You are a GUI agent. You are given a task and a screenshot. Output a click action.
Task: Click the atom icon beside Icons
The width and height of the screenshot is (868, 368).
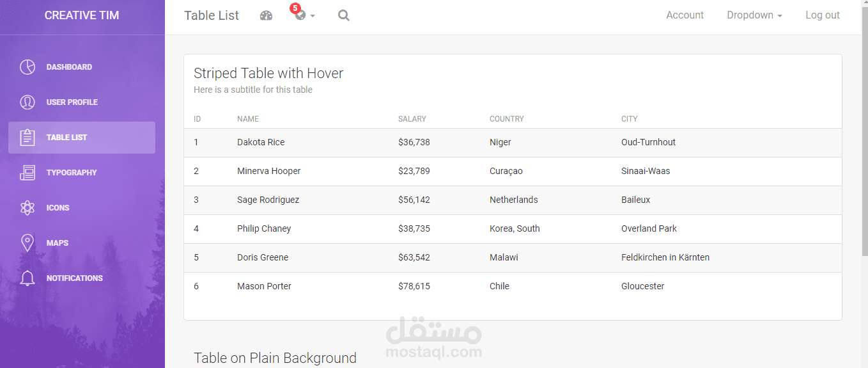coord(27,208)
